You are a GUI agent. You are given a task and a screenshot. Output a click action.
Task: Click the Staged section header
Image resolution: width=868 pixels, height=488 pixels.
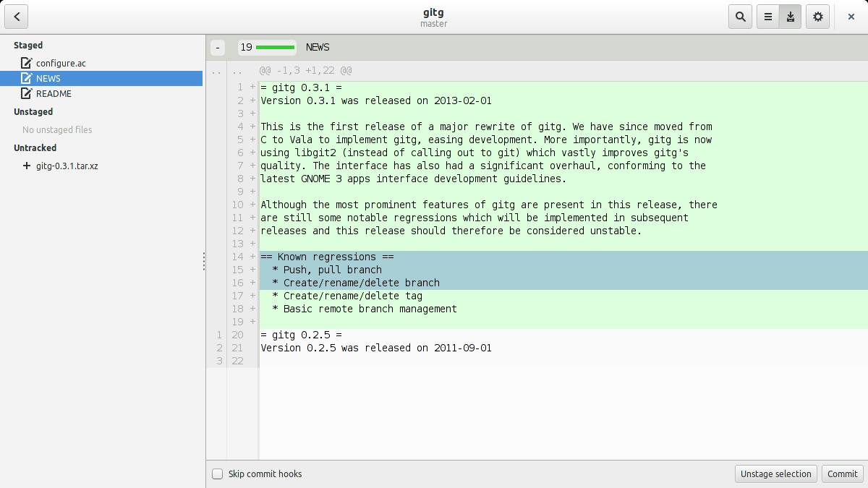tap(28, 45)
